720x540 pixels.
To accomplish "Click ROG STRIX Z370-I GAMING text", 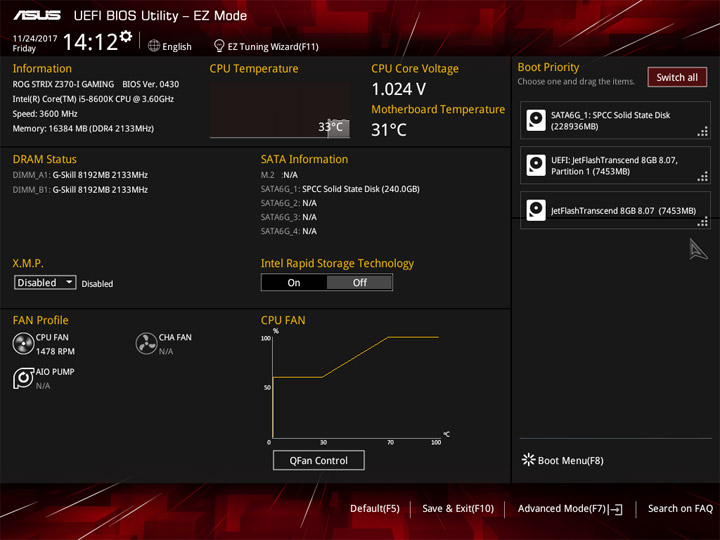I will point(63,84).
